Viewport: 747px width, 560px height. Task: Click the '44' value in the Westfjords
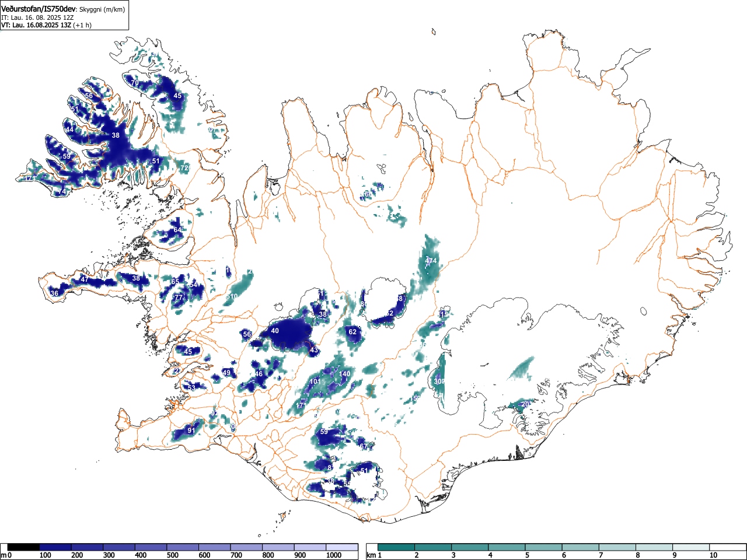70,129
